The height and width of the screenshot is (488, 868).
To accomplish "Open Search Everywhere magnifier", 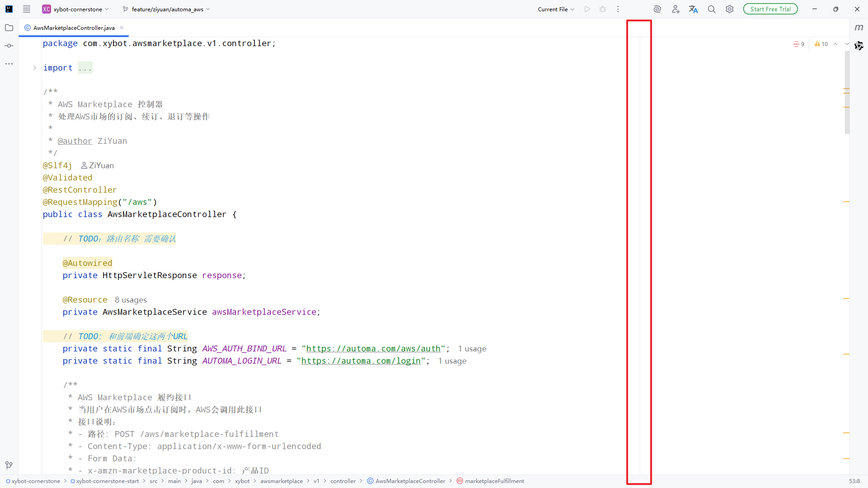I will pyautogui.click(x=712, y=9).
